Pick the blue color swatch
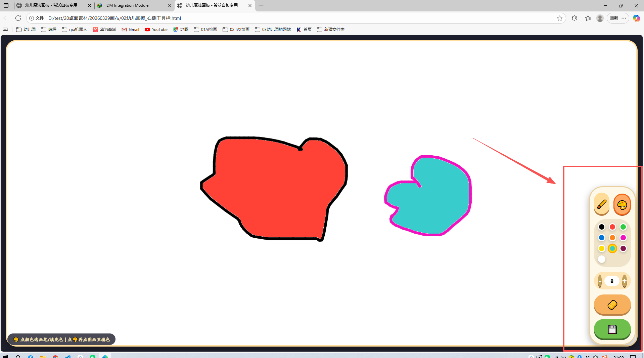The image size is (644, 358). pyautogui.click(x=601, y=238)
